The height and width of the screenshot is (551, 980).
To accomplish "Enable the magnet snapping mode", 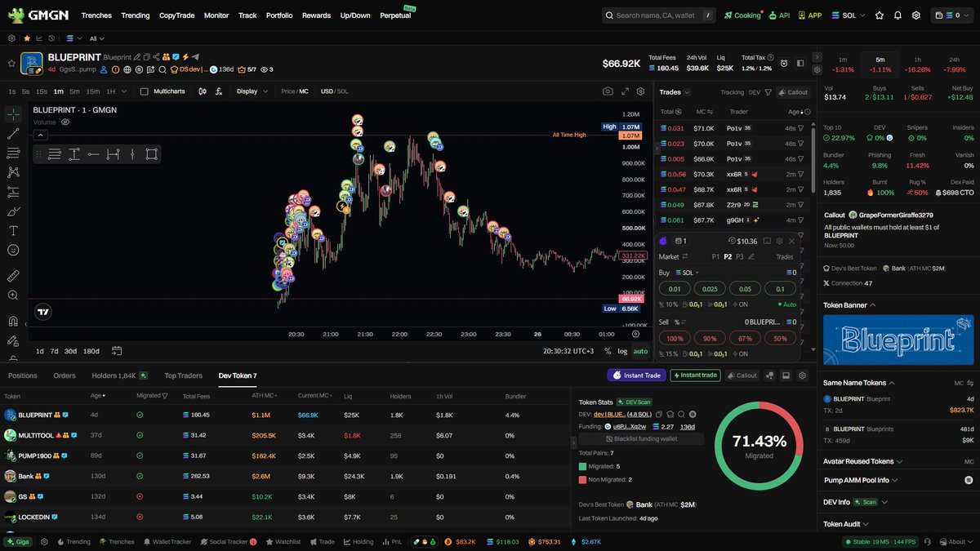I will [x=13, y=321].
